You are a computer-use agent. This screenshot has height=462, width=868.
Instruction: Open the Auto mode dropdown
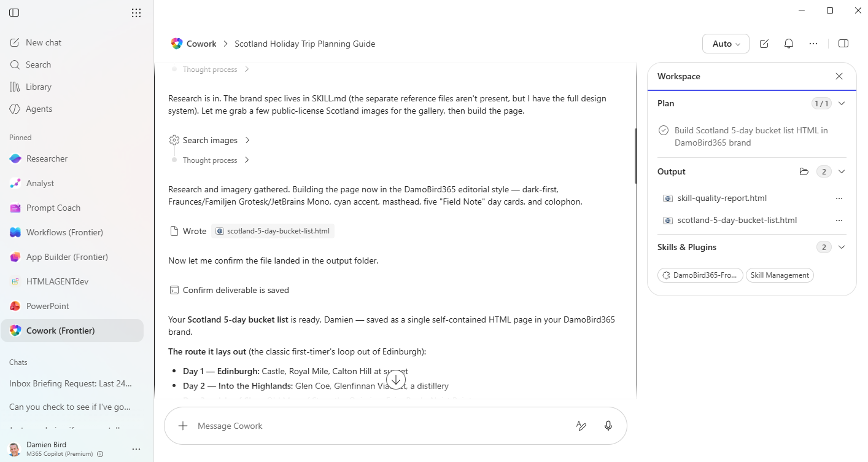726,44
